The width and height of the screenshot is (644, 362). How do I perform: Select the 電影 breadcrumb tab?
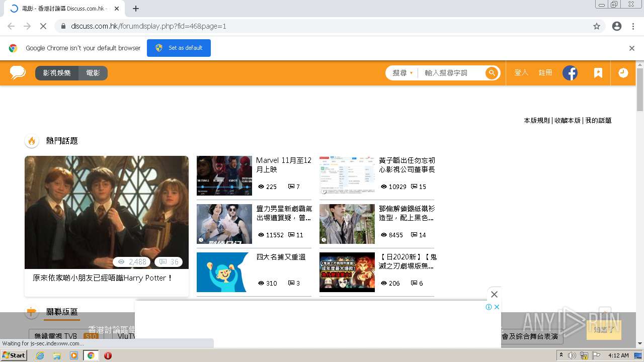tap(93, 73)
